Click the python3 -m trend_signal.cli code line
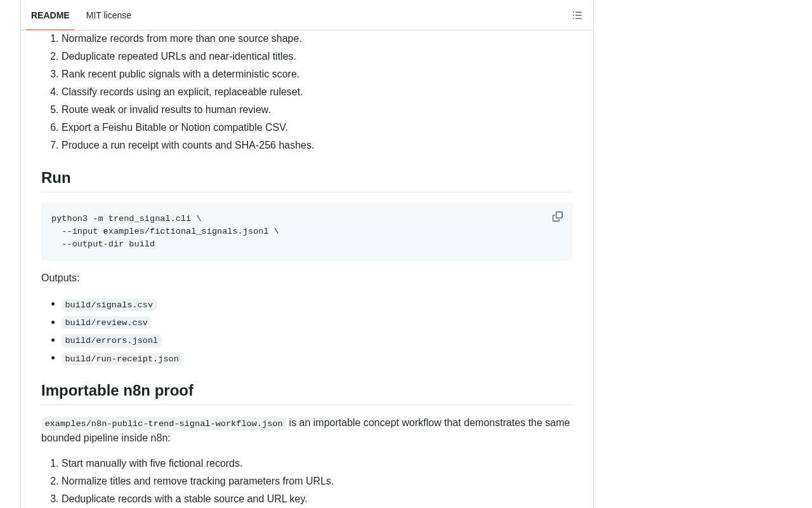The image size is (812, 508). tap(126, 218)
